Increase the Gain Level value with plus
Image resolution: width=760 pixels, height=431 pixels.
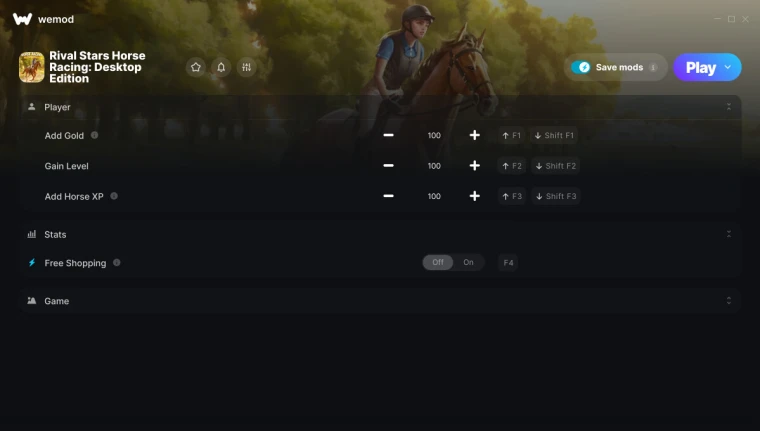475,165
